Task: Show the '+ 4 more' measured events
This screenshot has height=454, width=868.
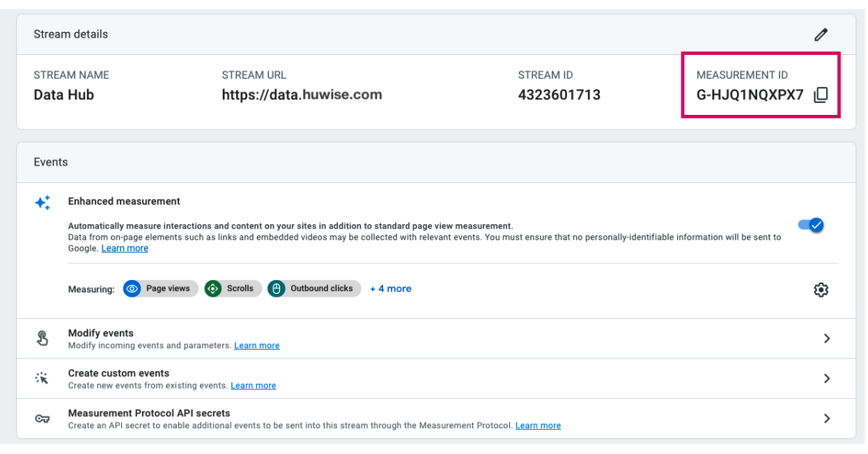Action: (x=390, y=288)
